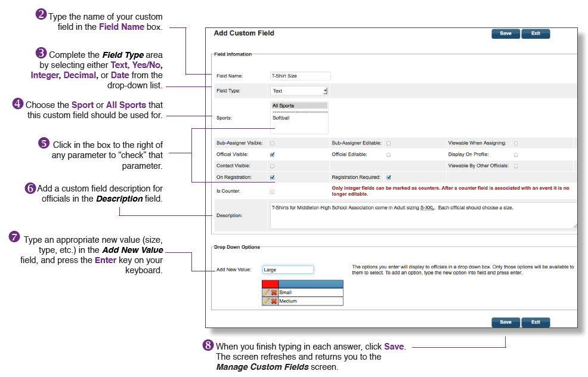
Task: Delete the Medium option with red X
Action: [274, 301]
